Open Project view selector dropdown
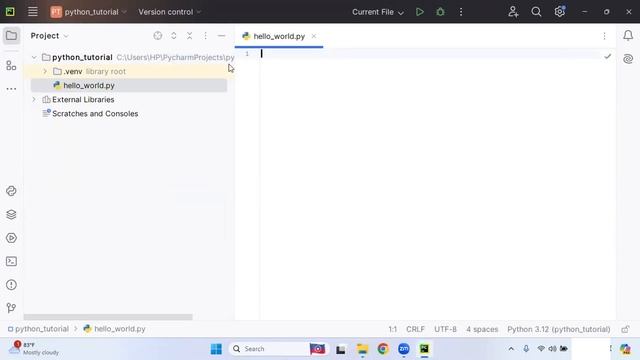 point(49,36)
